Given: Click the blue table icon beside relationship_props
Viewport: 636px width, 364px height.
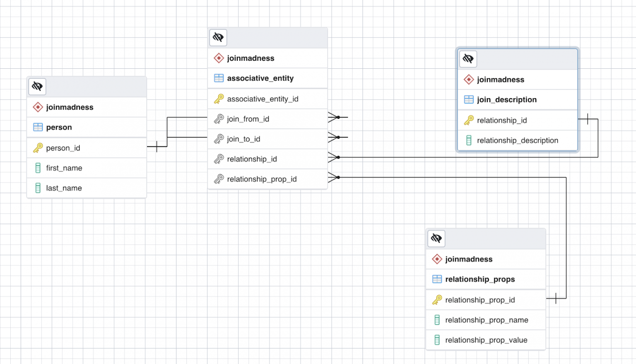Looking at the screenshot, I should click(x=436, y=279).
